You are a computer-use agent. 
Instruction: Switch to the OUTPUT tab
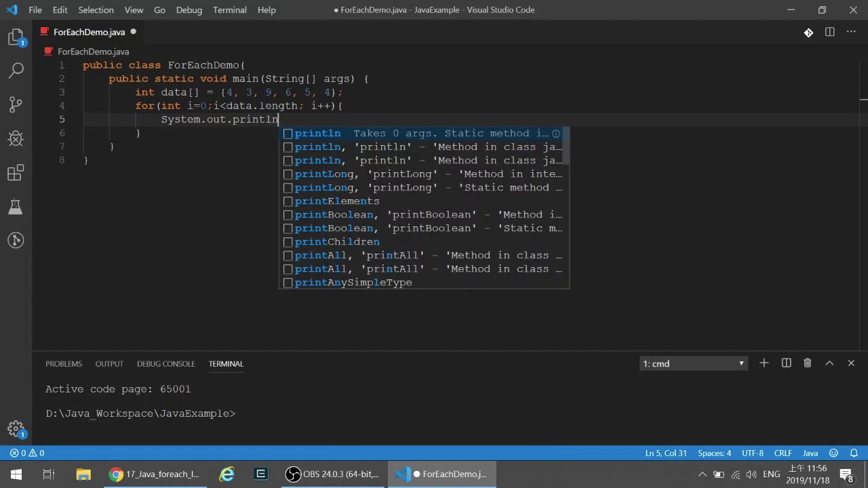click(x=109, y=364)
